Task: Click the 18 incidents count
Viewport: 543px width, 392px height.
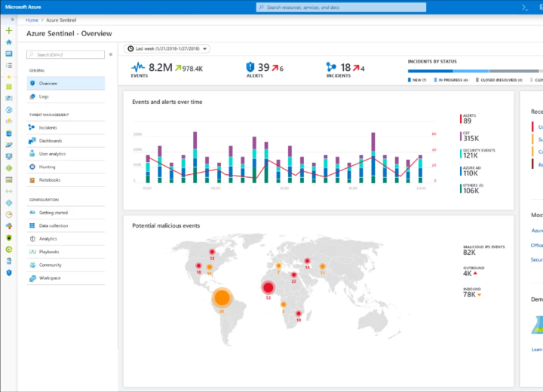Action: [x=345, y=67]
